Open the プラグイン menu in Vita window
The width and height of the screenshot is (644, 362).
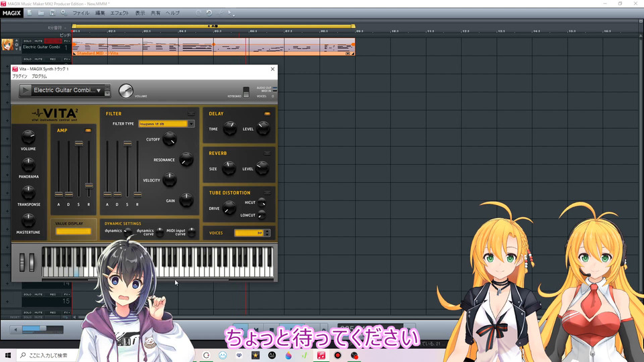(x=19, y=76)
